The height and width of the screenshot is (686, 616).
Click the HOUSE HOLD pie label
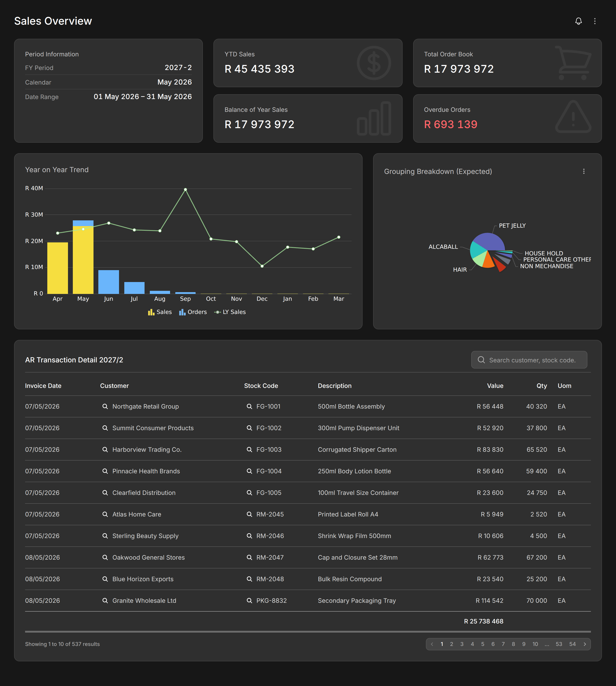(x=544, y=253)
